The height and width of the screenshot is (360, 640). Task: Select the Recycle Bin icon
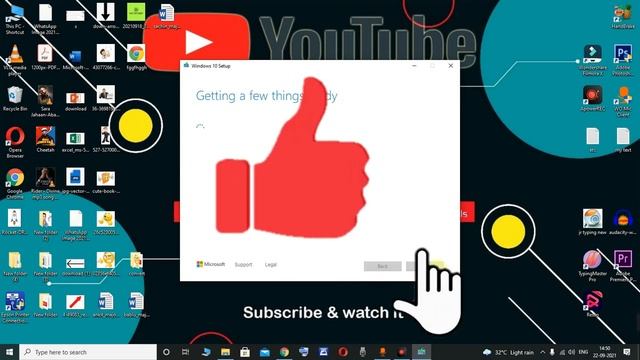pyautogui.click(x=15, y=99)
